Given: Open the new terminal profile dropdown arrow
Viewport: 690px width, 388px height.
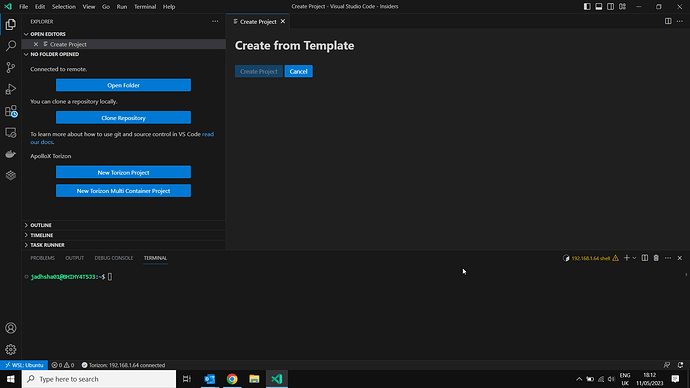Looking at the screenshot, I should pyautogui.click(x=634, y=258).
